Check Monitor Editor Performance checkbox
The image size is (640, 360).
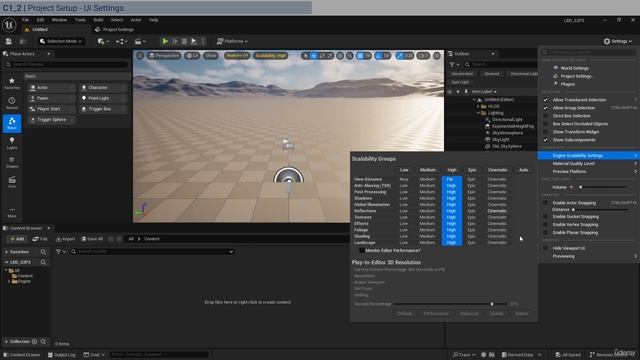pyautogui.click(x=362, y=250)
